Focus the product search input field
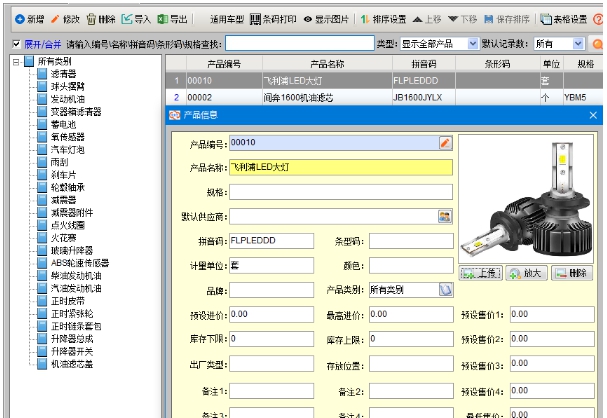Image resolution: width=607 pixels, height=418 pixels. [300, 43]
